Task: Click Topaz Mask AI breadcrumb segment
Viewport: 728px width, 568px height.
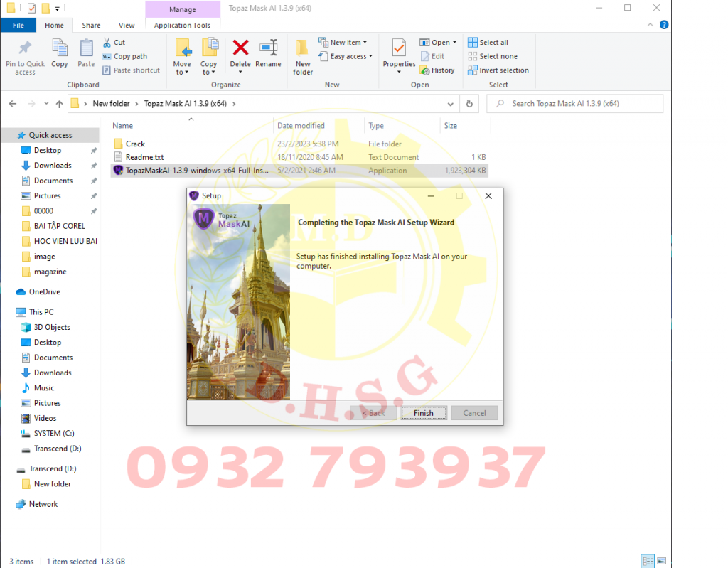Action: [x=186, y=104]
